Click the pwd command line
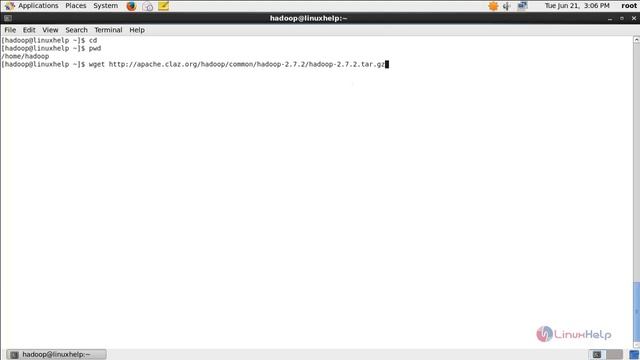 pyautogui.click(x=51, y=48)
